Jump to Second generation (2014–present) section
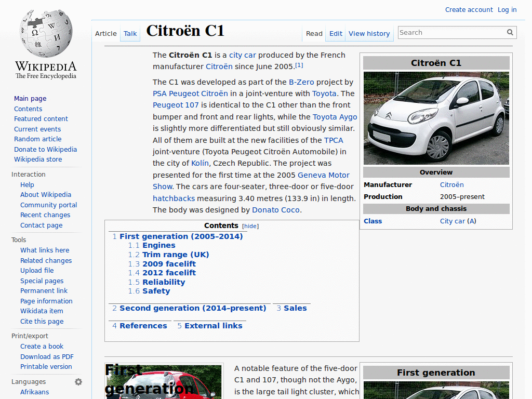Viewport: 532px width, 399px height. [x=193, y=308]
